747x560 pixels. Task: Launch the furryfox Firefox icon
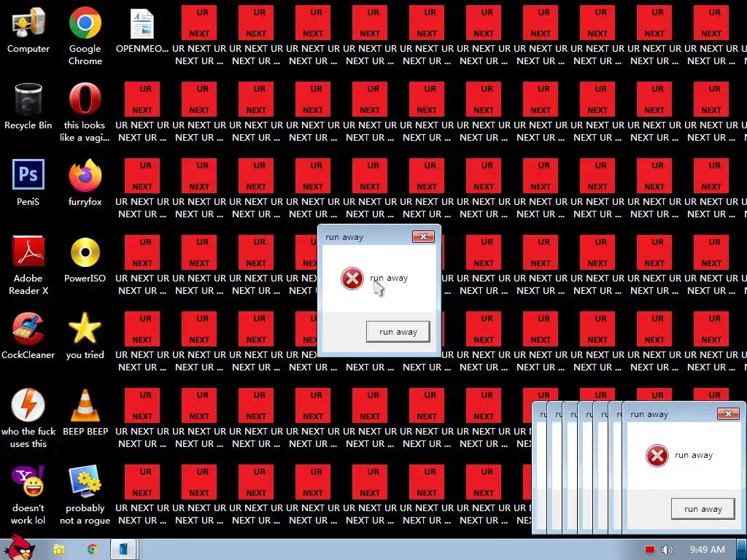(85, 183)
